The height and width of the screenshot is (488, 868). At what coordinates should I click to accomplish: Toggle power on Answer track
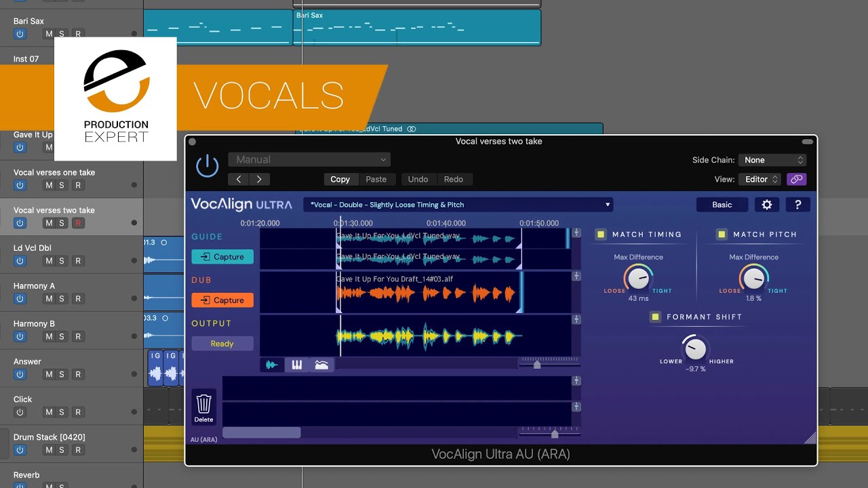(x=20, y=374)
